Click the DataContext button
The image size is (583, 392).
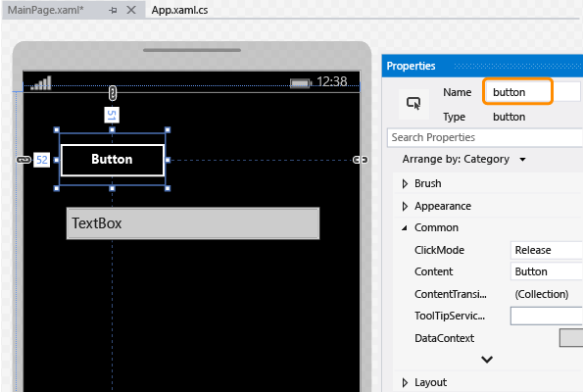point(571,338)
